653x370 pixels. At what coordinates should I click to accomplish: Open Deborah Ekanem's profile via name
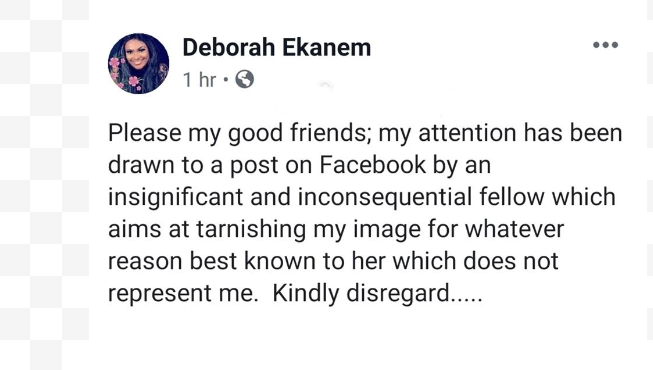point(277,47)
